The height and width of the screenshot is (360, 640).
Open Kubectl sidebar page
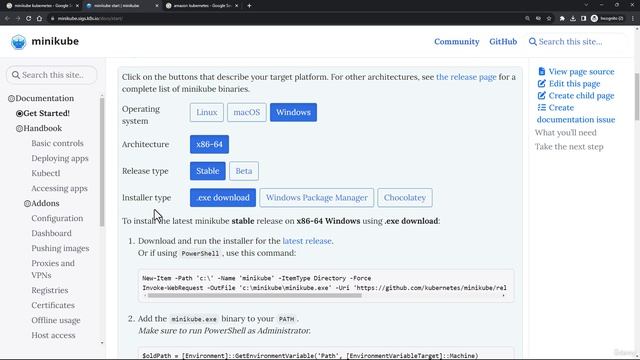coord(46,173)
